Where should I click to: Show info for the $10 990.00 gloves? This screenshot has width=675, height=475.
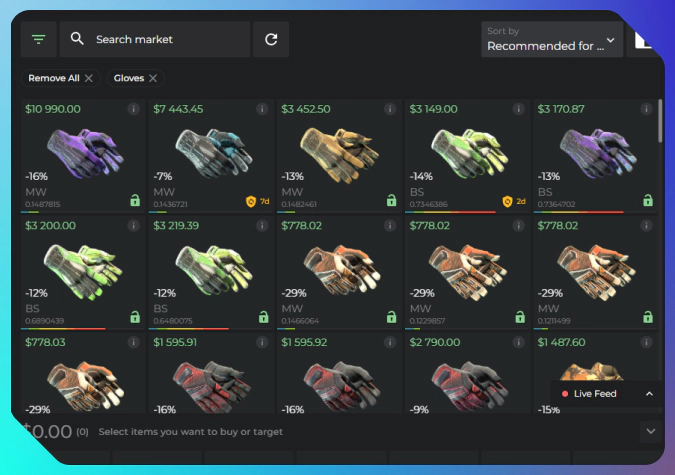[133, 109]
